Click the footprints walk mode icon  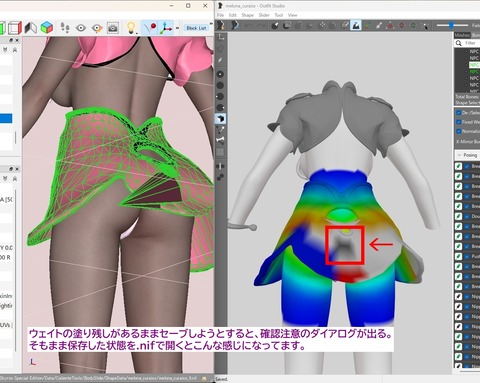(65, 28)
